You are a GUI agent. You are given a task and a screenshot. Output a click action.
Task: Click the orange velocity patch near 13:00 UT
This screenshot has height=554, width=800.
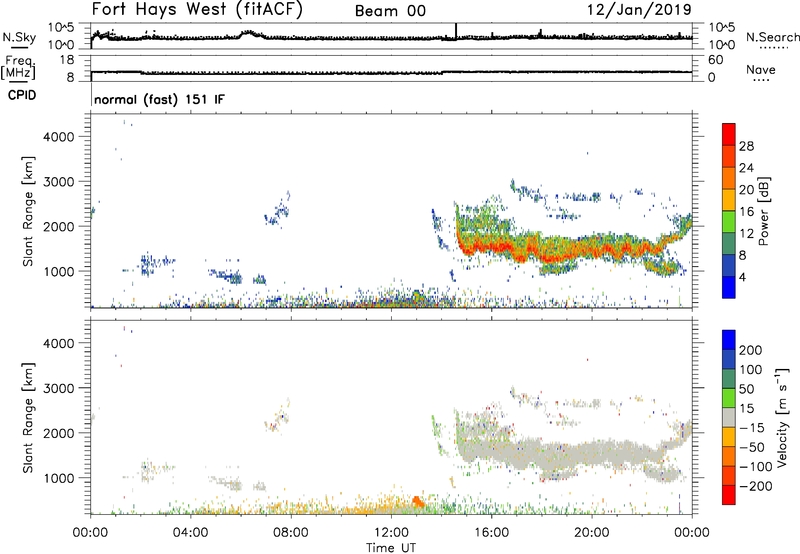point(417,501)
